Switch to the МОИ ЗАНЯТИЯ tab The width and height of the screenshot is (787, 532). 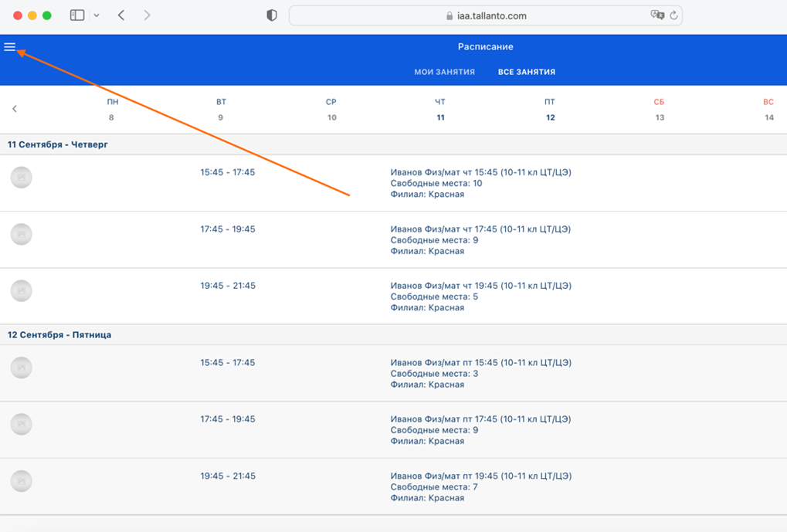coord(444,72)
